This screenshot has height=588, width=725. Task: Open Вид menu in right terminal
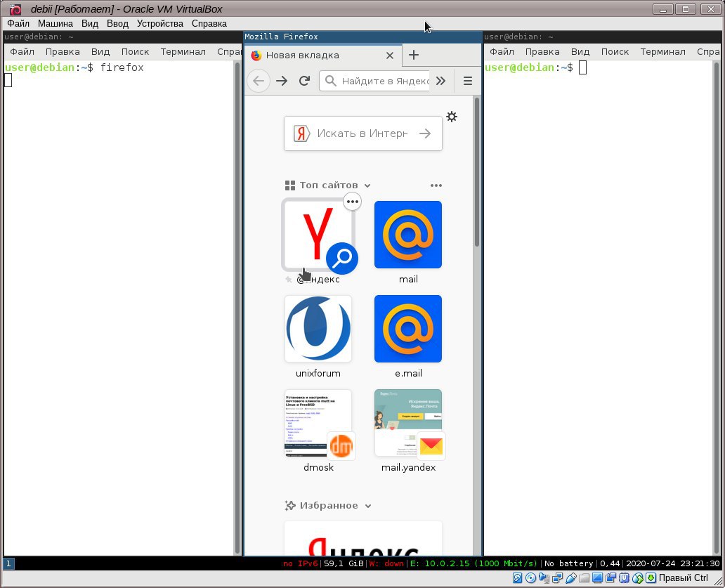[x=580, y=52]
